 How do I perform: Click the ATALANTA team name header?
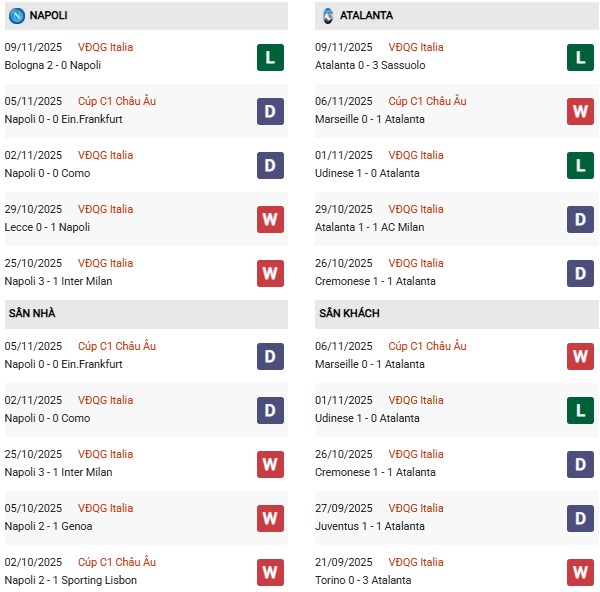click(x=366, y=16)
